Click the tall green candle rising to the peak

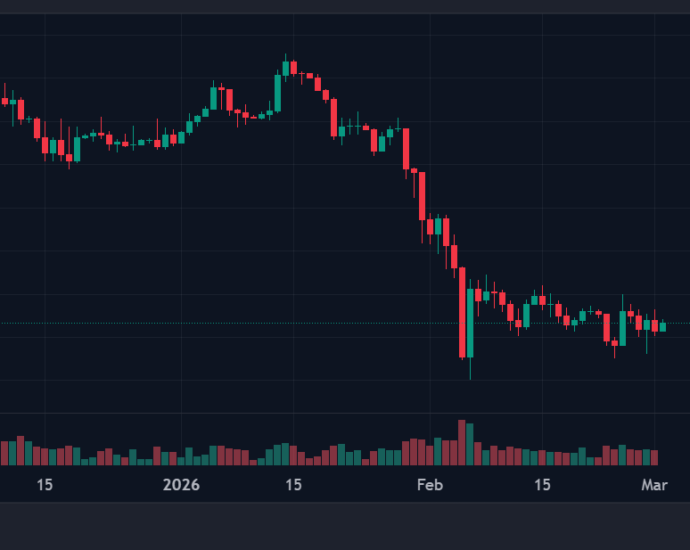[x=277, y=94]
